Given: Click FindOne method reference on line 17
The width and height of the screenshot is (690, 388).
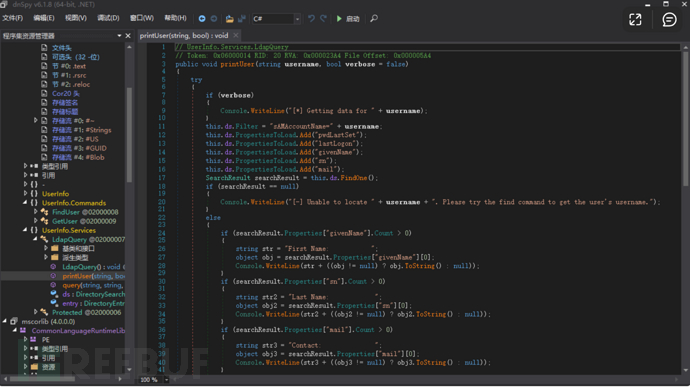Looking at the screenshot, I should 354,178.
